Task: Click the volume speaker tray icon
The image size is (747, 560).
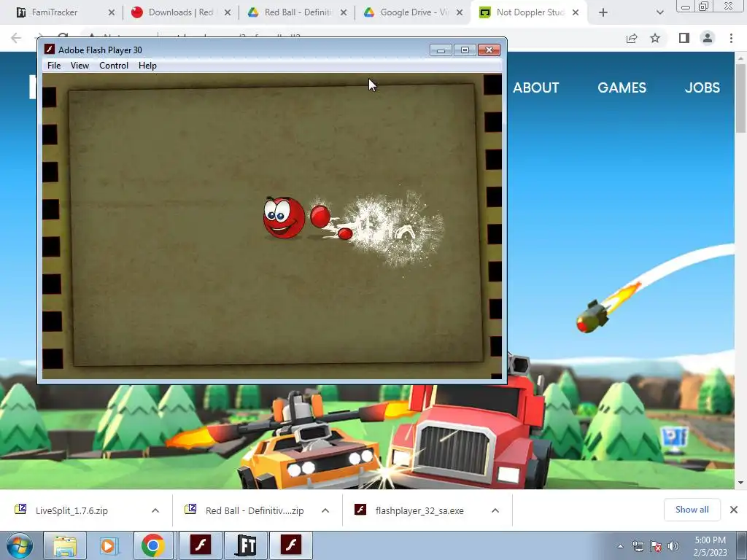Action: coord(673,546)
